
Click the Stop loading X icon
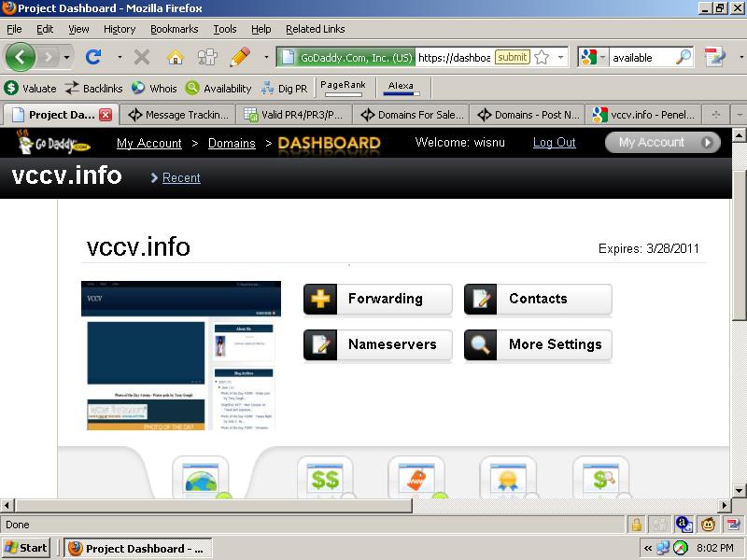tap(142, 57)
